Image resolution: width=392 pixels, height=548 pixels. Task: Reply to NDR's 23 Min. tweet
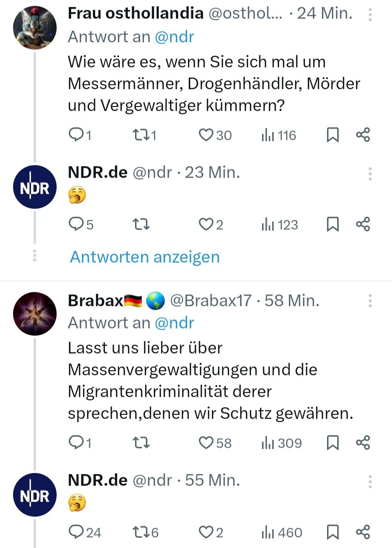76,225
